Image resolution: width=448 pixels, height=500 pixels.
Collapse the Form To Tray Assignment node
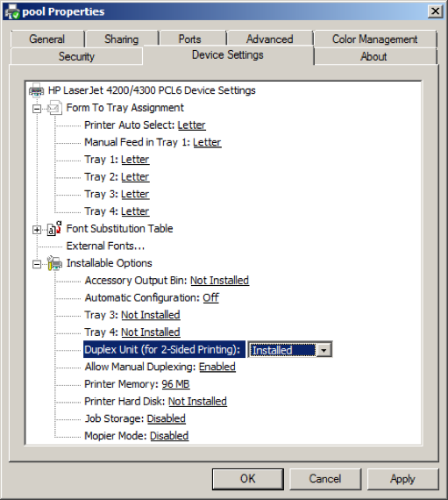37,109
